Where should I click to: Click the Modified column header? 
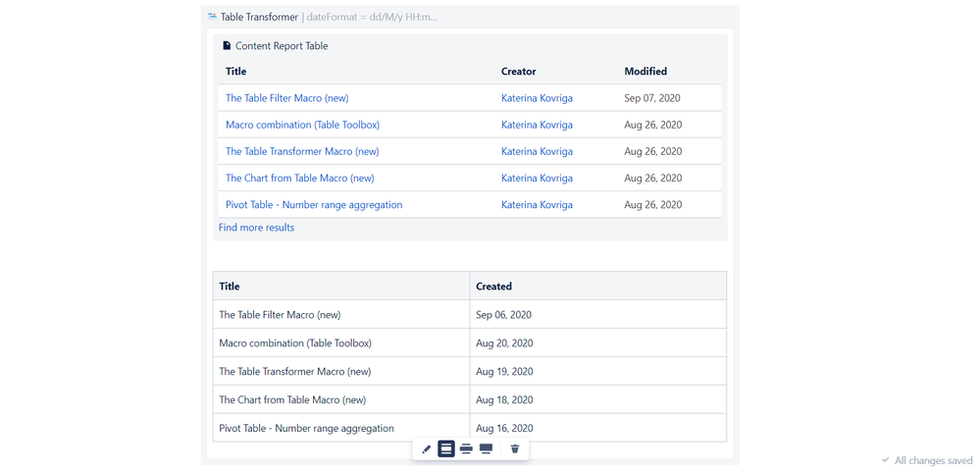(645, 72)
